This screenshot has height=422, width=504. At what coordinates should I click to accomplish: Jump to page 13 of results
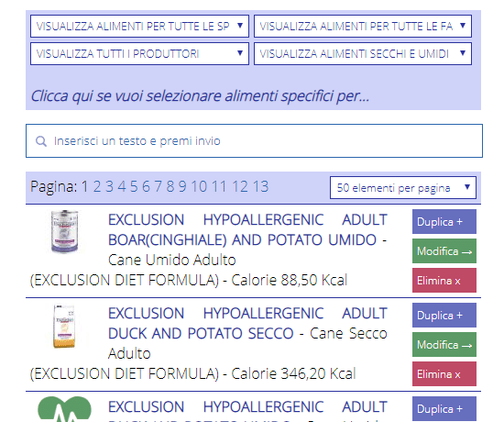coord(260,187)
